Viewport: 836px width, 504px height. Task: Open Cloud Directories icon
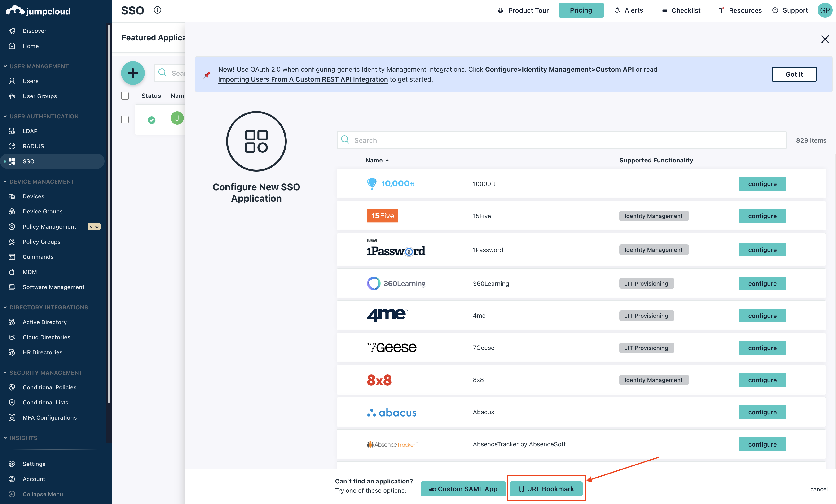(x=12, y=337)
